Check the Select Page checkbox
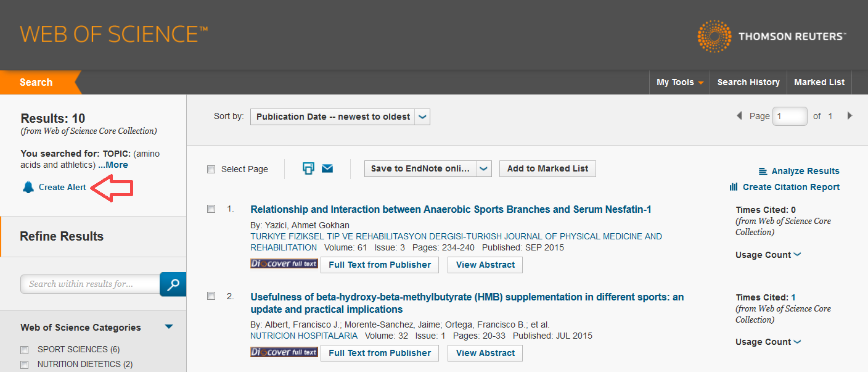The height and width of the screenshot is (372, 868). pyautogui.click(x=211, y=169)
